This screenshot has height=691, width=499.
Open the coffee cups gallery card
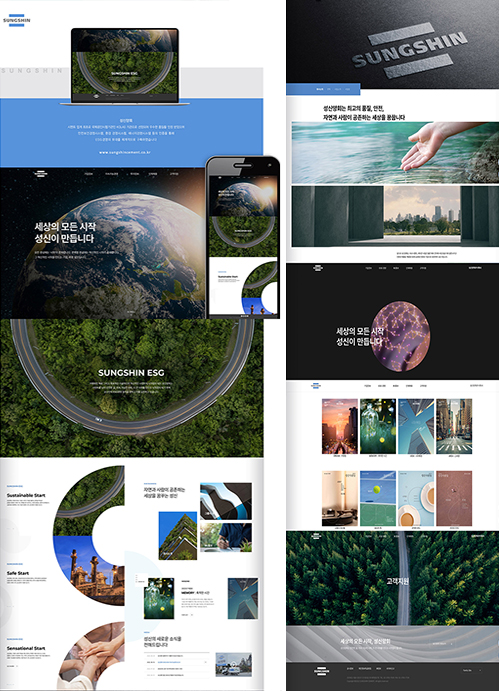pos(416,498)
